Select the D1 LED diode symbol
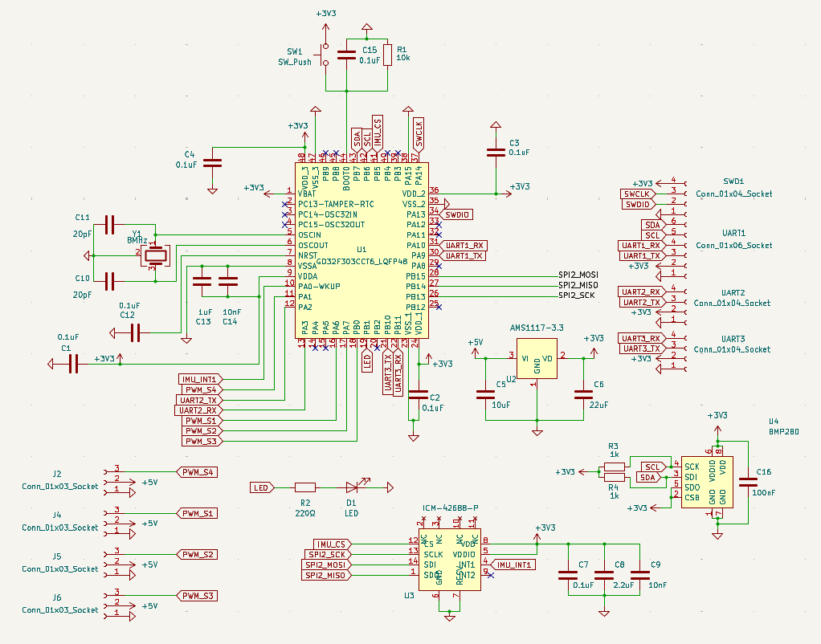Viewport: 821px width, 644px height. (x=353, y=487)
